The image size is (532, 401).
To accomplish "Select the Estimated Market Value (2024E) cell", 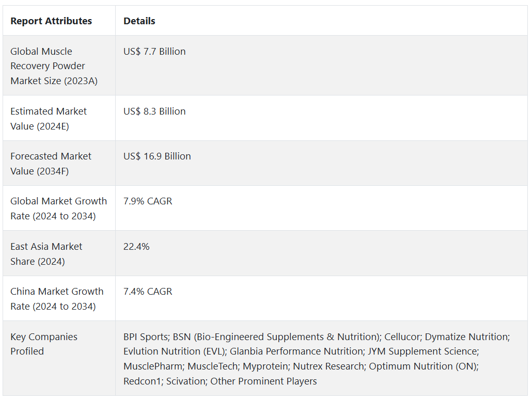I will (49, 119).
